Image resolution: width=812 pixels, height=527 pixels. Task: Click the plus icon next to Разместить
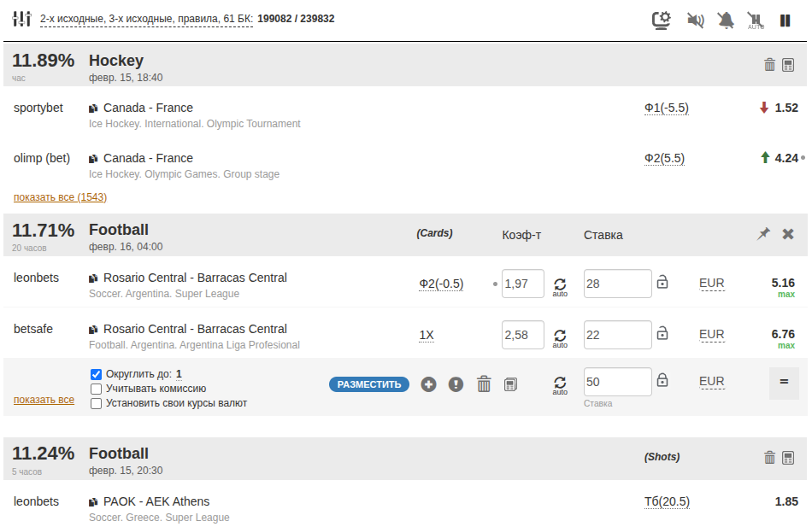point(428,384)
